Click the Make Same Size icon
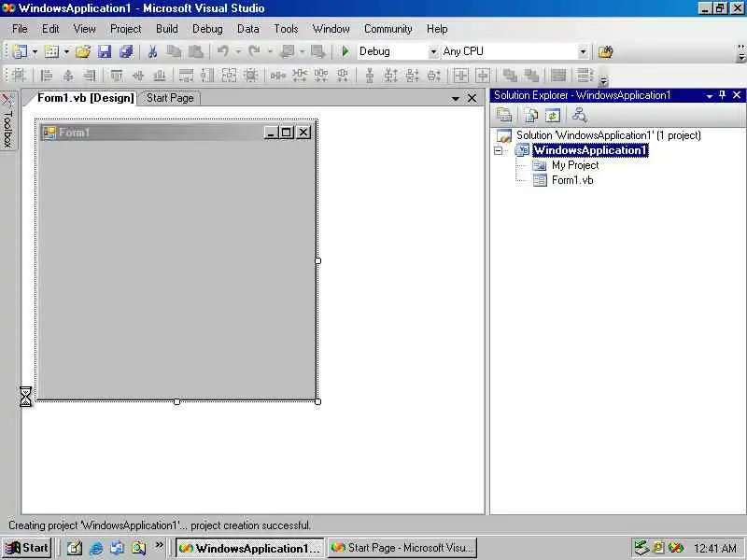The image size is (747, 560). (x=229, y=76)
